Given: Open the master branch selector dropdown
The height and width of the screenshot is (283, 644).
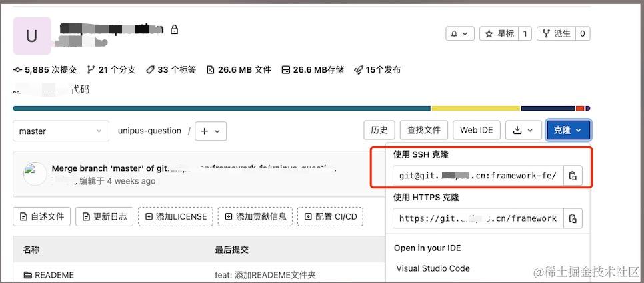Looking at the screenshot, I should coord(61,131).
